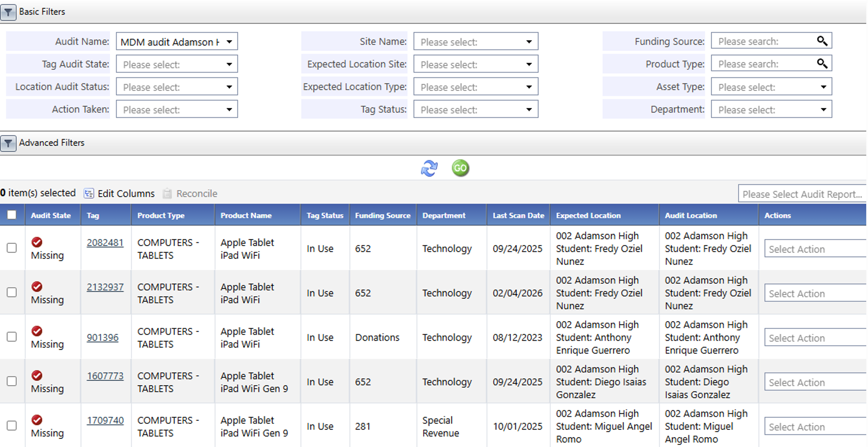Screen dimensions: 868x447
Task: Click the green GO button
Action: [x=460, y=168]
